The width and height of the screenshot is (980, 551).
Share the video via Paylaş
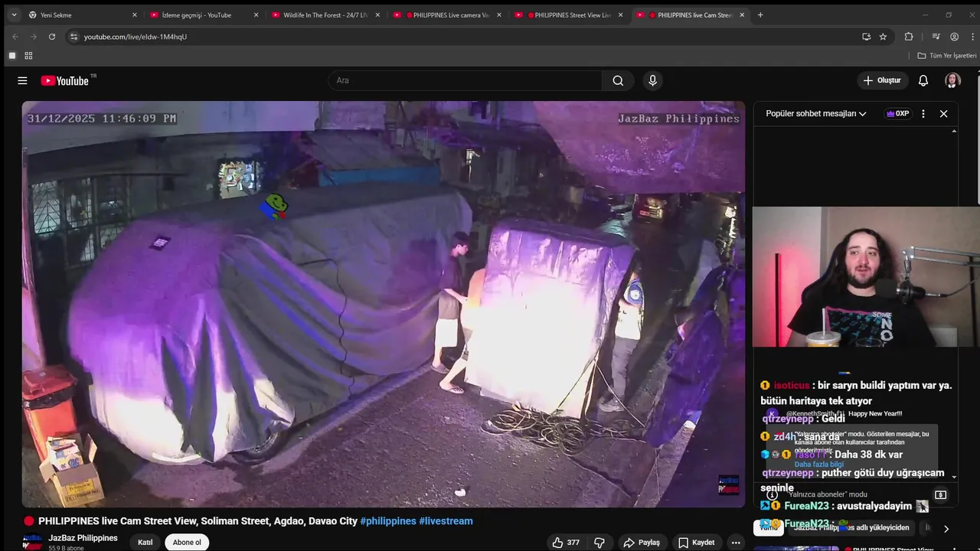click(x=642, y=543)
